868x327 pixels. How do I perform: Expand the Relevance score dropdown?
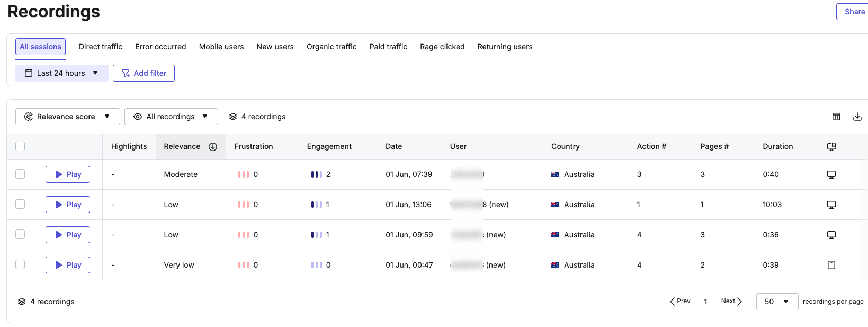pos(67,117)
